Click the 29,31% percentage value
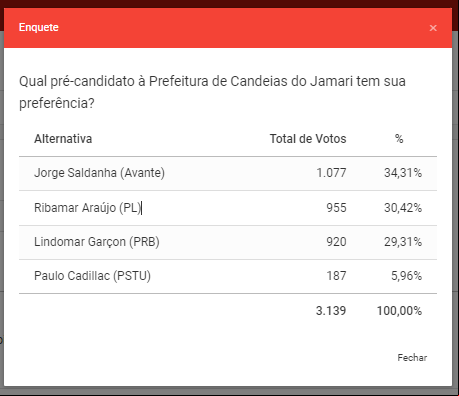This screenshot has width=459, height=396. coord(403,242)
